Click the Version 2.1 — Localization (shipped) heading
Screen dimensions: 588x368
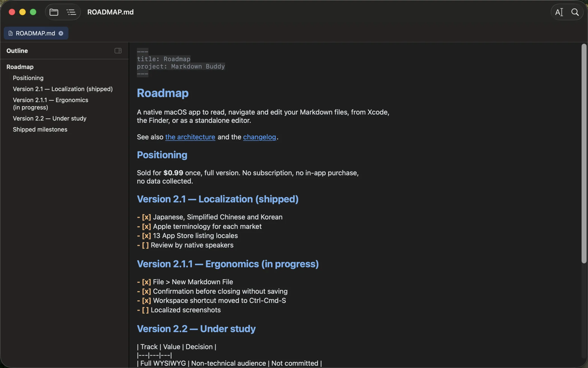pos(218,199)
